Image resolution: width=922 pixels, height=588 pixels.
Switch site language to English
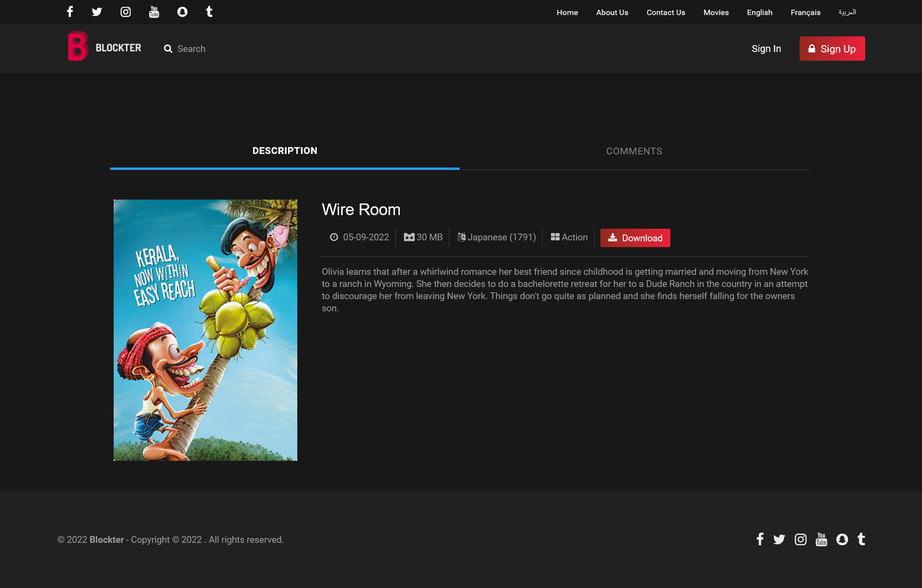(760, 12)
